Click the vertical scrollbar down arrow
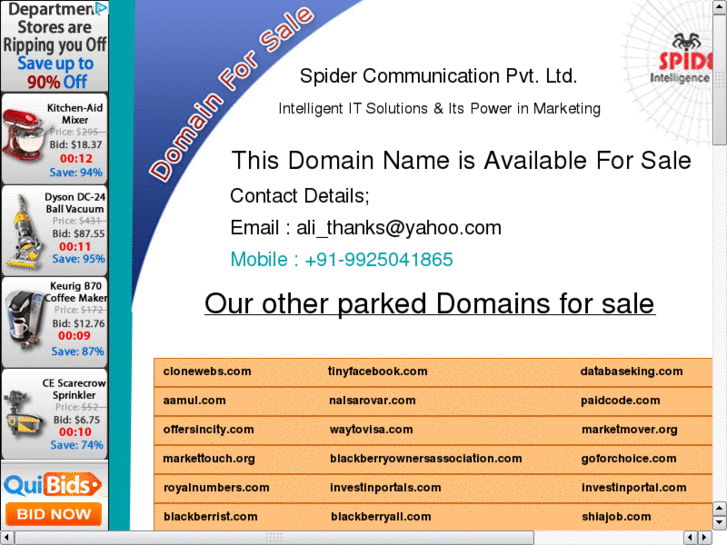 (x=719, y=523)
